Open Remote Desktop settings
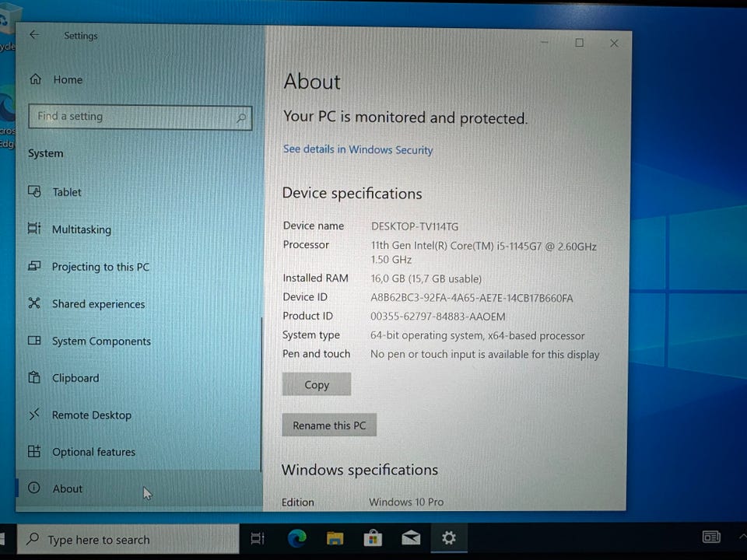Image resolution: width=747 pixels, height=560 pixels. click(92, 415)
